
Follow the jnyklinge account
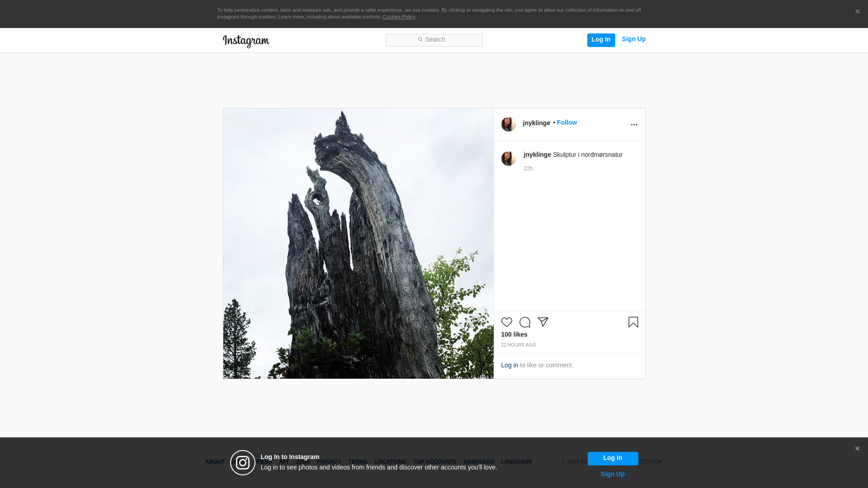pyautogui.click(x=566, y=122)
